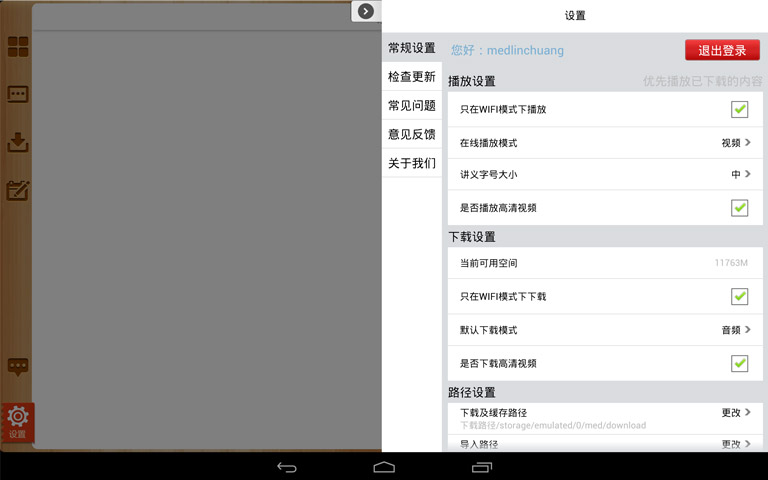
Task: Collapse settings panel with the arrow button
Action: (366, 11)
